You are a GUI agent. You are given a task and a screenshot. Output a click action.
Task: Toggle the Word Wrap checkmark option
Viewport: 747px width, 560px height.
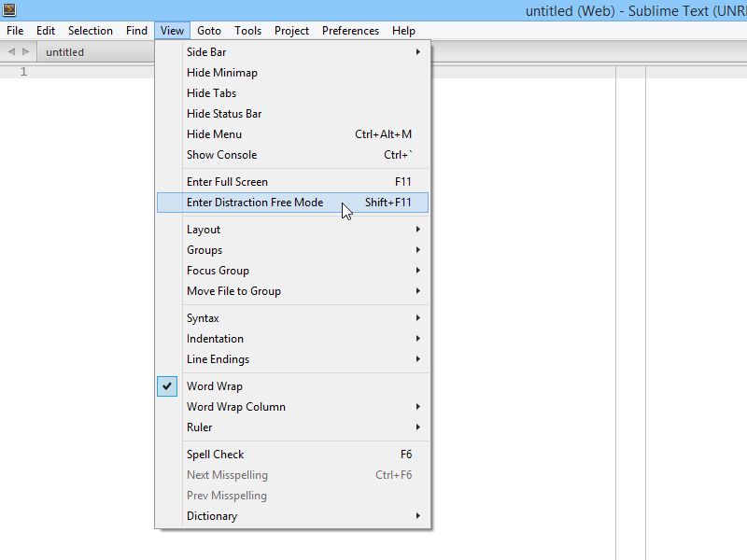[292, 386]
